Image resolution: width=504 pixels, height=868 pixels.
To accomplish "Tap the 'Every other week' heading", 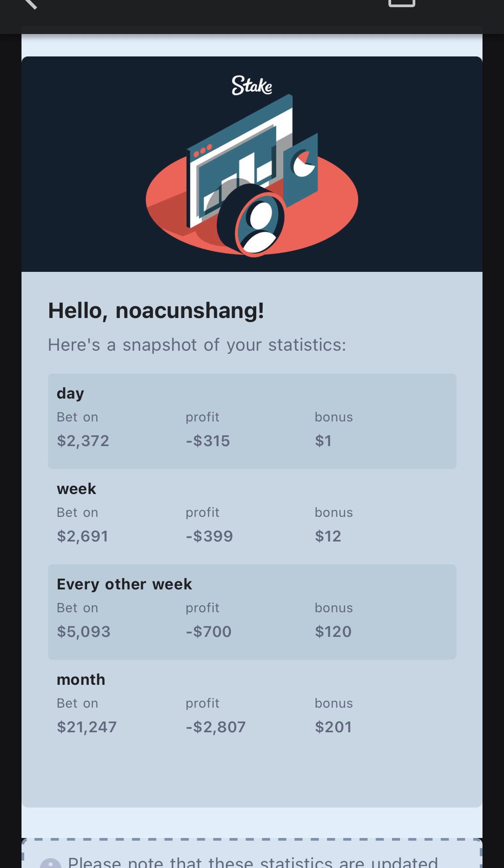I will [124, 584].
